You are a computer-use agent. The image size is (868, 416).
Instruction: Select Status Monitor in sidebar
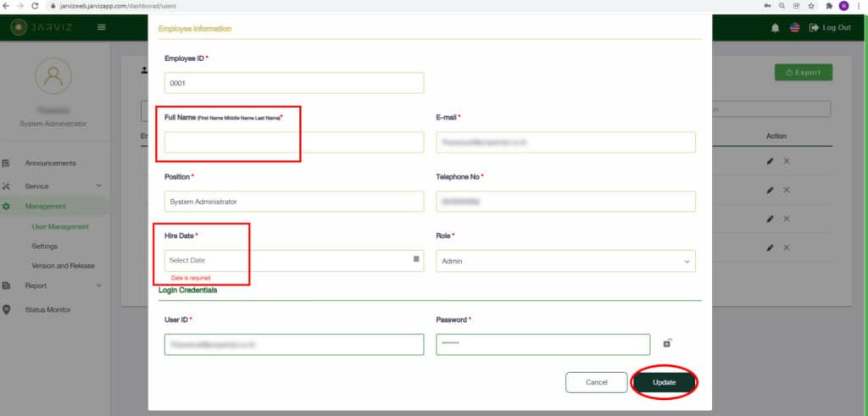(x=47, y=309)
